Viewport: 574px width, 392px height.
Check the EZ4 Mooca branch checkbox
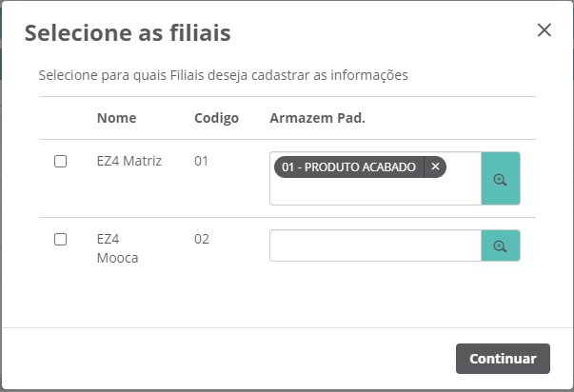(x=60, y=240)
